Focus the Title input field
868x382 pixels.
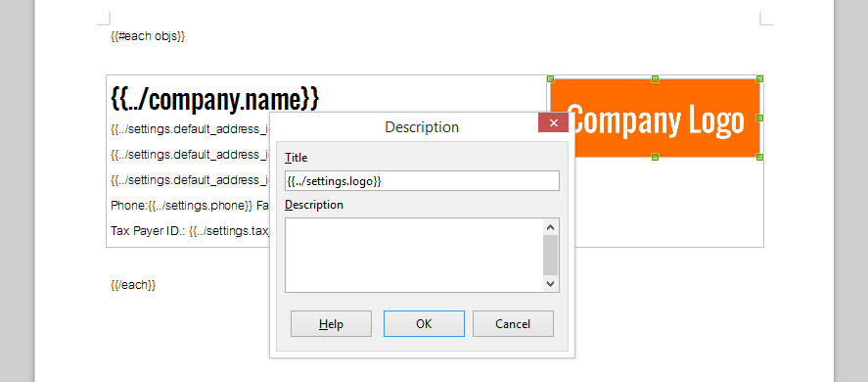(422, 181)
